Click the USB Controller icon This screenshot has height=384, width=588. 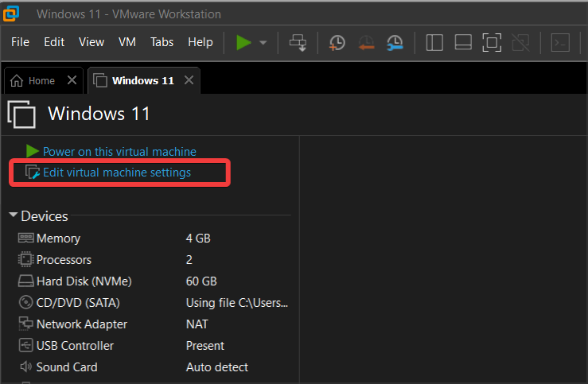click(26, 345)
